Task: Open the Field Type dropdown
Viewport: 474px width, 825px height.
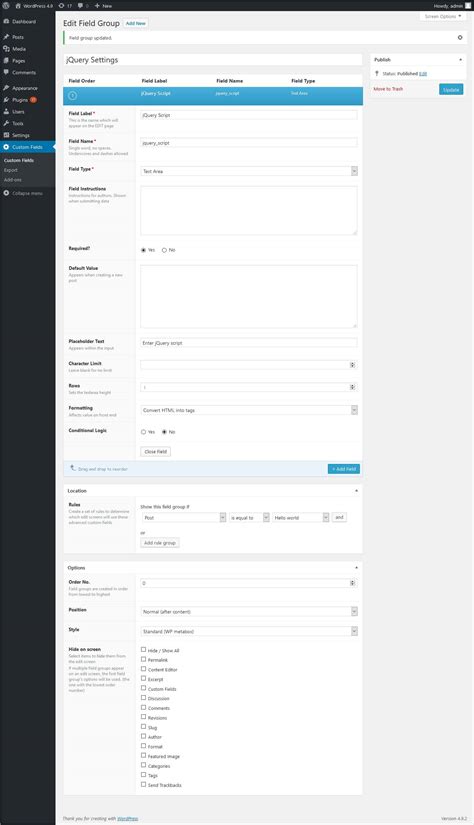Action: 249,171
